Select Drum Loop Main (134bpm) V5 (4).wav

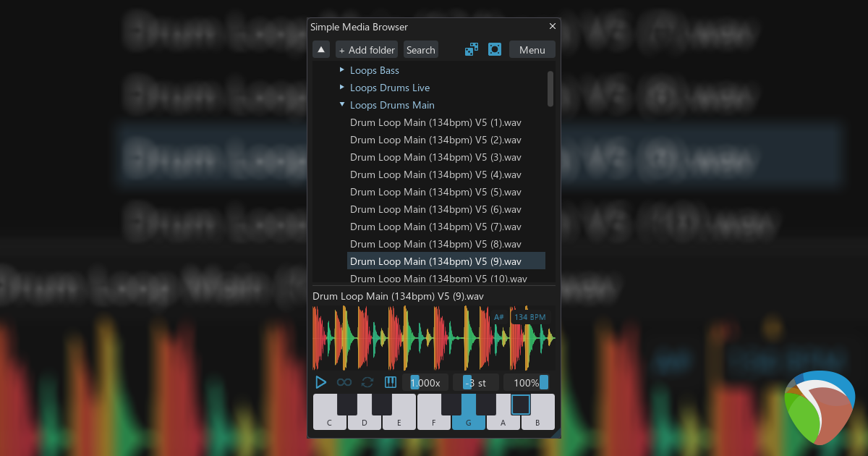point(435,174)
